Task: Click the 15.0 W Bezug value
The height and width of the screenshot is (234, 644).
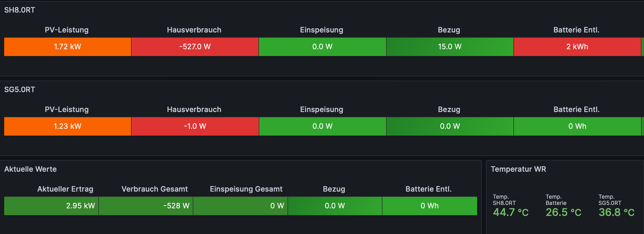Action: pos(450,47)
